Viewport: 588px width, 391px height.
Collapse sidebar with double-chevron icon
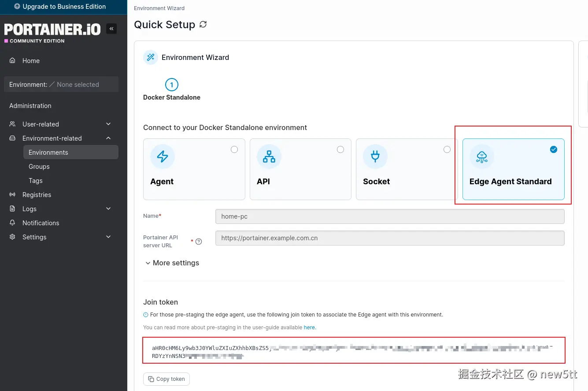click(111, 29)
